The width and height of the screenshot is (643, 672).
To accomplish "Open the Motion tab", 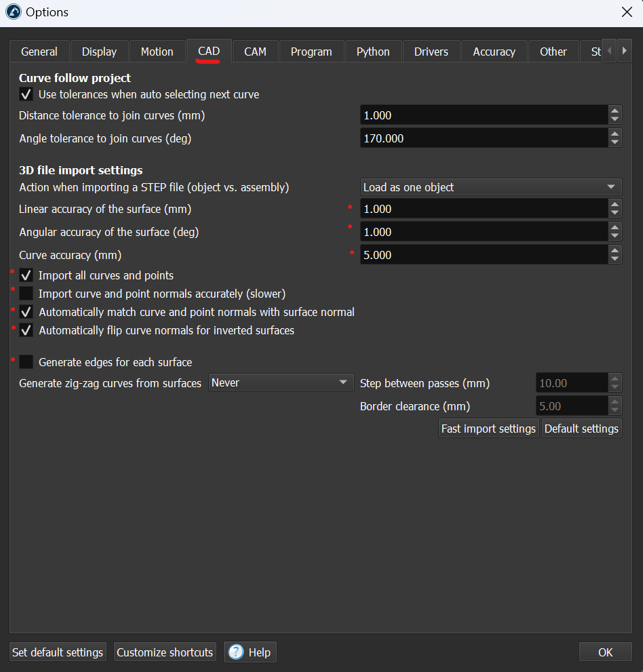I will [x=157, y=52].
